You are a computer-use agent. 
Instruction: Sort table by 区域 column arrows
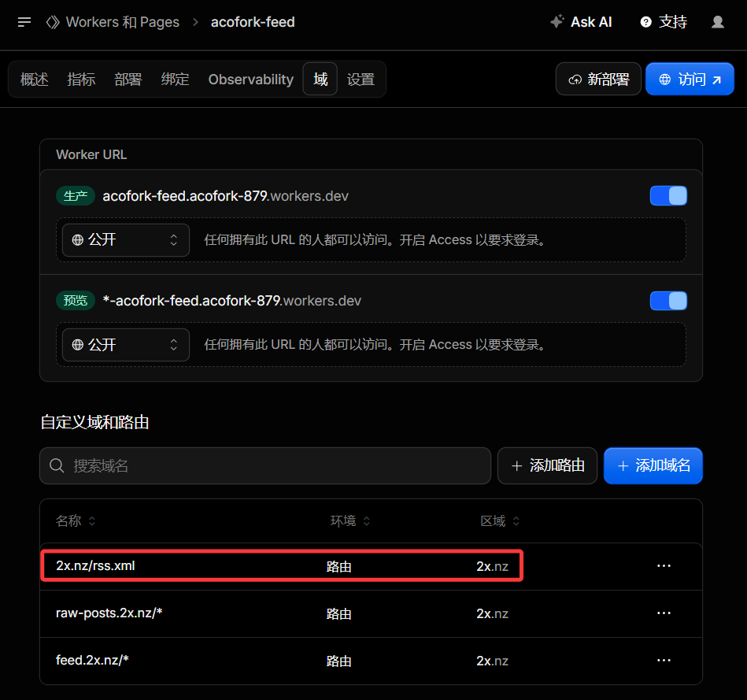coord(516,520)
